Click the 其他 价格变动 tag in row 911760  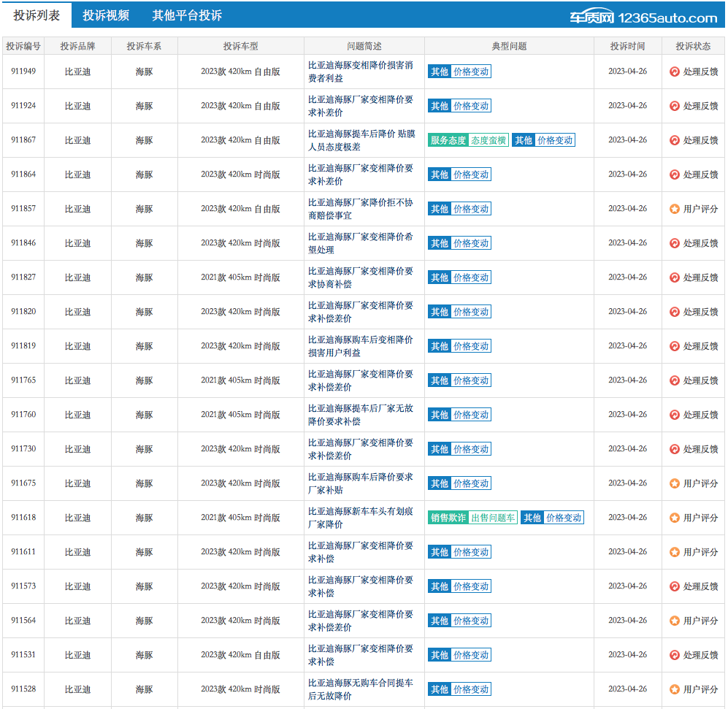(459, 415)
